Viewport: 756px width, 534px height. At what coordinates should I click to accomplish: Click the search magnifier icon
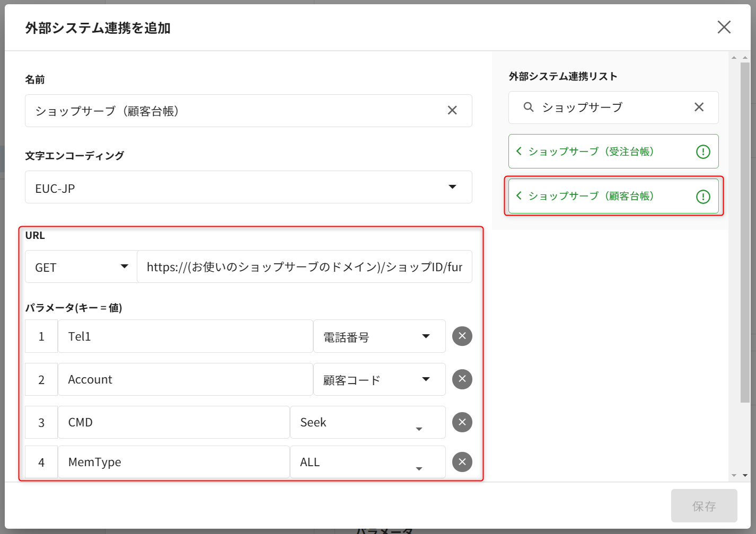coord(528,107)
